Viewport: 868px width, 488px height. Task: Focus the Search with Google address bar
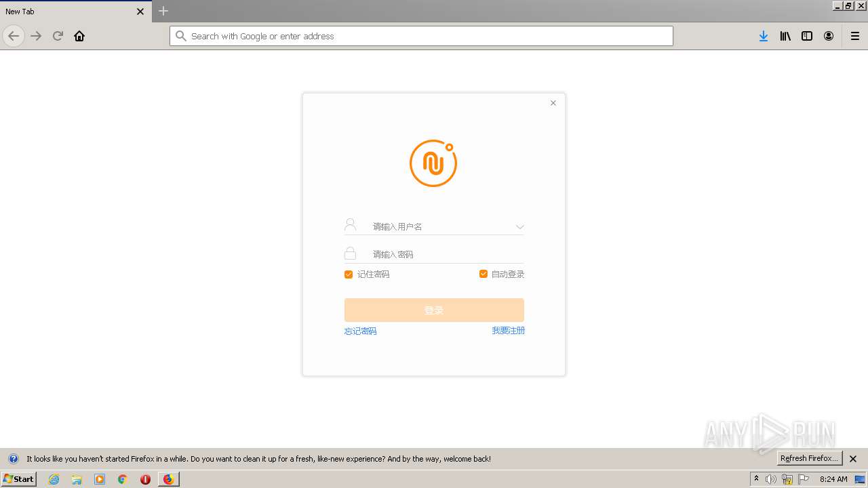coord(421,36)
